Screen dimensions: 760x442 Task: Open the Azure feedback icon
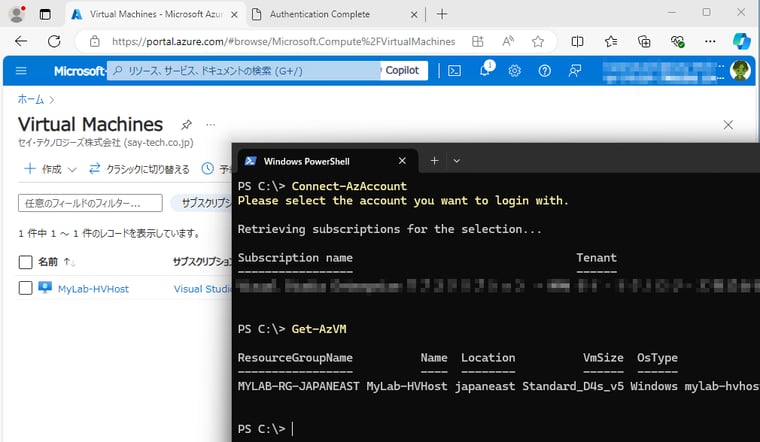coord(575,71)
